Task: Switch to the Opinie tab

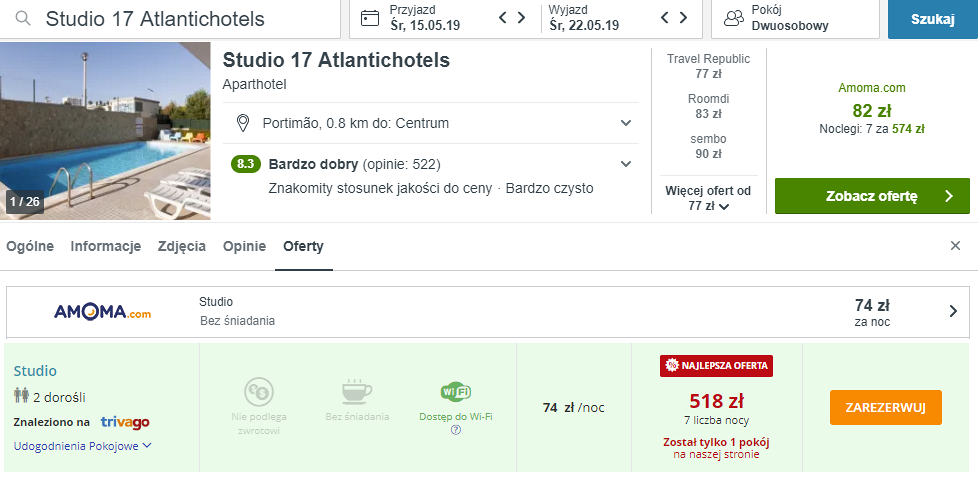Action: click(244, 246)
